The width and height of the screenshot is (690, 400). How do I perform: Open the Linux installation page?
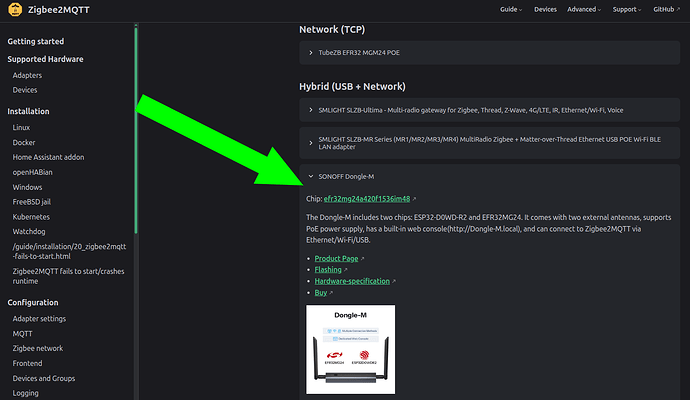click(x=21, y=128)
